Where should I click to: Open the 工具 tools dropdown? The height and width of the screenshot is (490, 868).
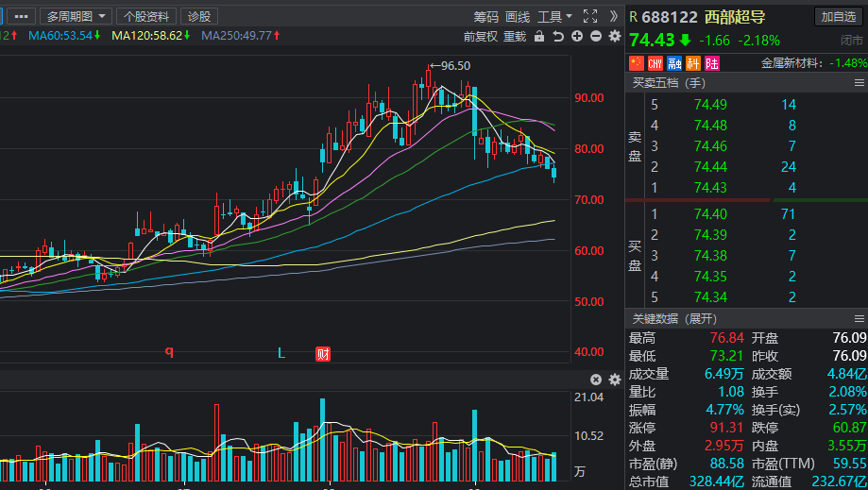click(554, 16)
